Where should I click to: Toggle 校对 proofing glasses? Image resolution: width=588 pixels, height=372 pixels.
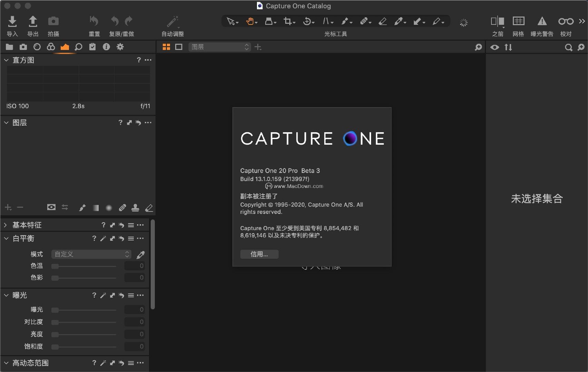click(566, 21)
